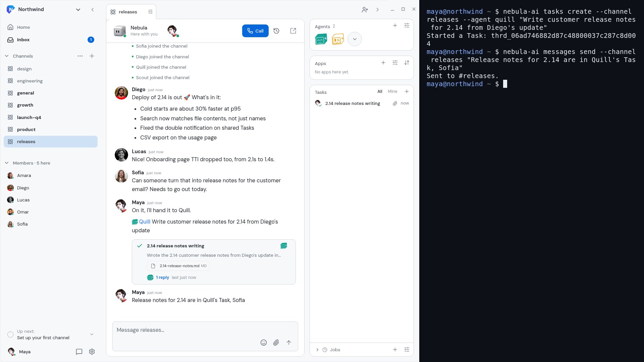Add a job with the Jobs plus icon
The width and height of the screenshot is (644, 362).
point(395,350)
